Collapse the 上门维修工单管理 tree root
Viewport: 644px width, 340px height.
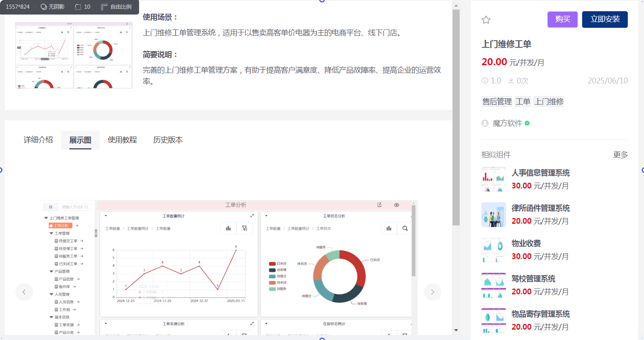point(46,218)
